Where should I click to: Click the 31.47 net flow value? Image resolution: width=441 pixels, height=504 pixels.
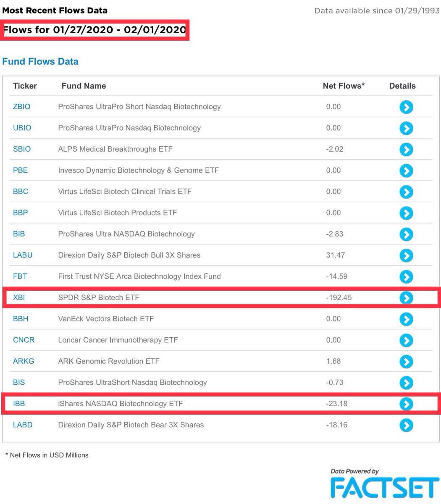pos(336,255)
